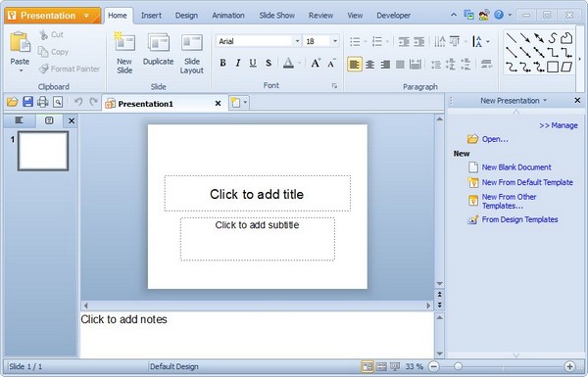Click the Click to add notes field
The image size is (588, 377).
point(257,335)
